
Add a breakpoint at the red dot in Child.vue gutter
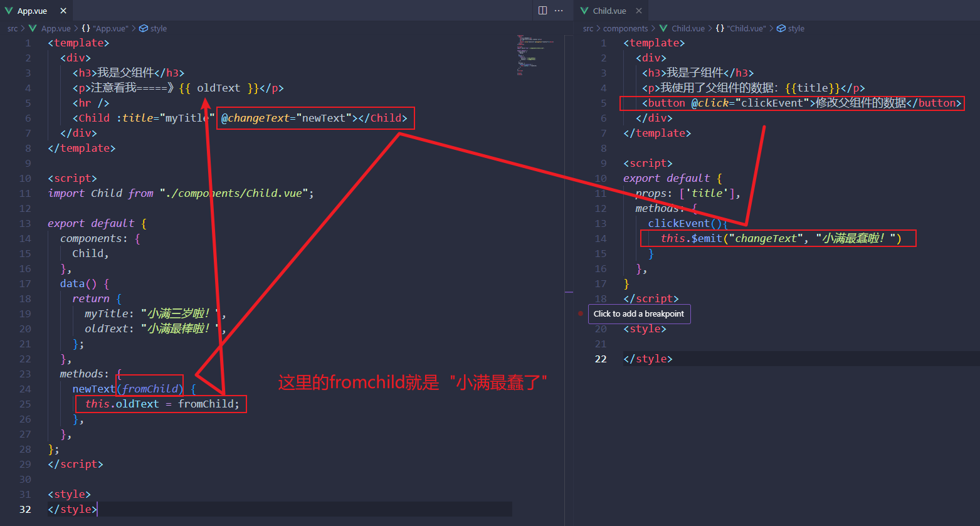tap(581, 313)
